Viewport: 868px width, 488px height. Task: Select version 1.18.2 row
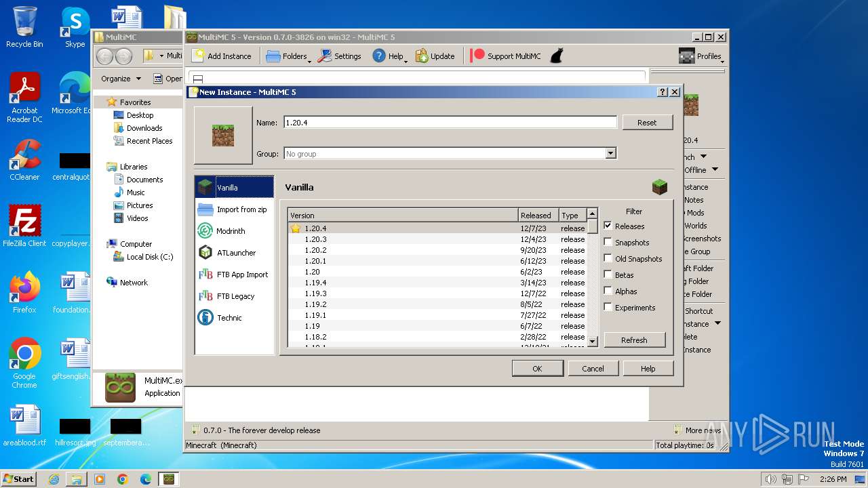point(437,337)
